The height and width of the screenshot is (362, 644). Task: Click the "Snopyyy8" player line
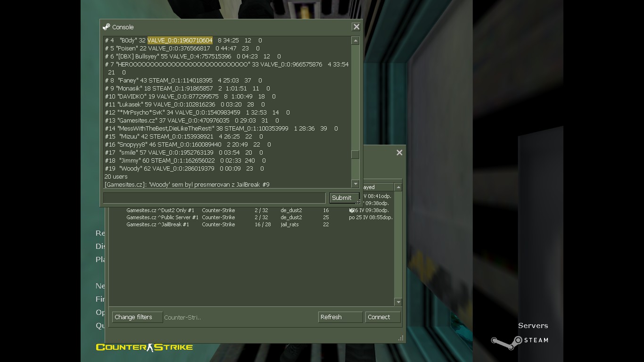coord(188,145)
